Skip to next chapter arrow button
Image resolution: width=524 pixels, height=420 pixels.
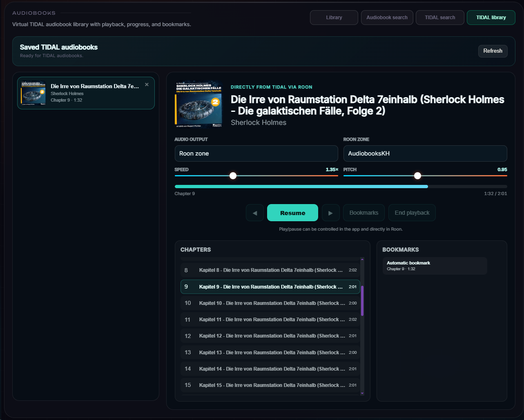pos(331,213)
